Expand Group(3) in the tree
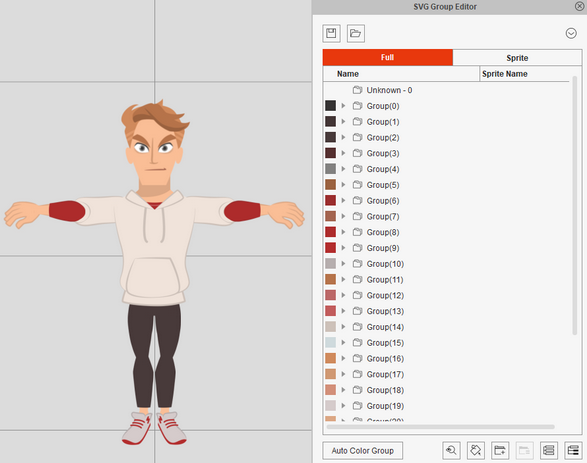587x463 pixels. click(x=343, y=153)
